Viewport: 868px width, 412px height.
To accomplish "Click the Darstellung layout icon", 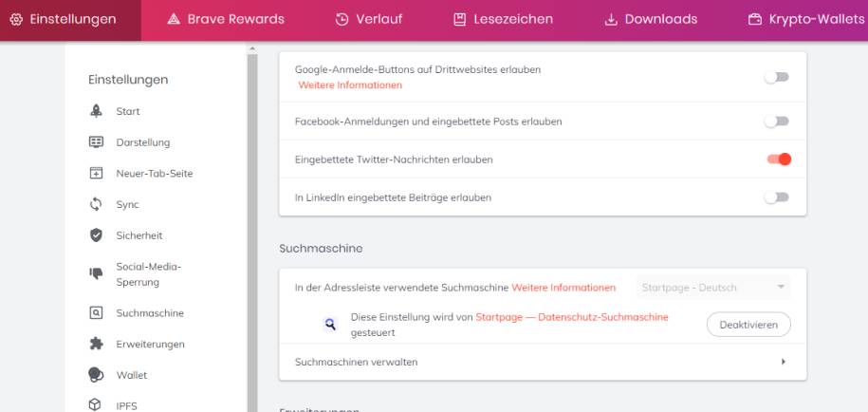I will (97, 142).
